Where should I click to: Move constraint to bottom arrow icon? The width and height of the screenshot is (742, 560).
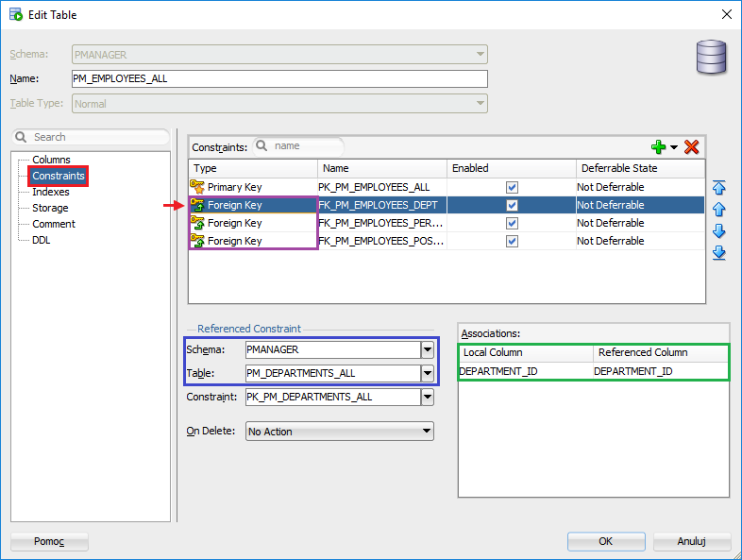(718, 253)
